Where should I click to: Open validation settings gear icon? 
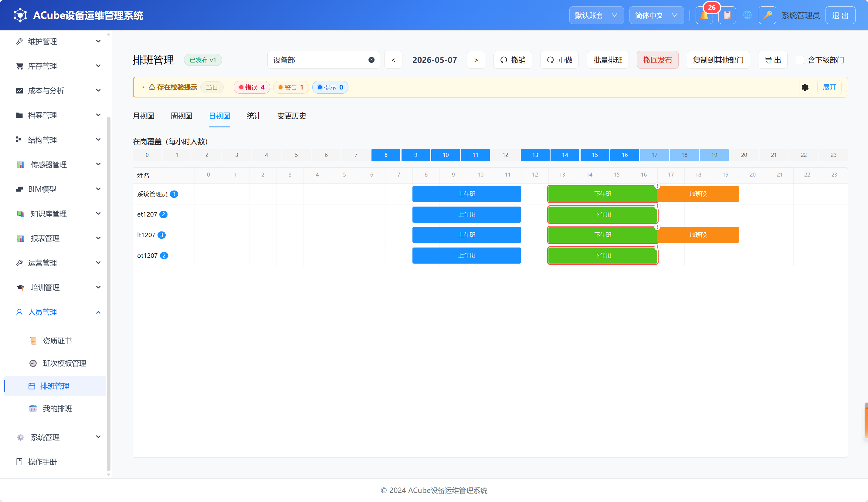(805, 87)
